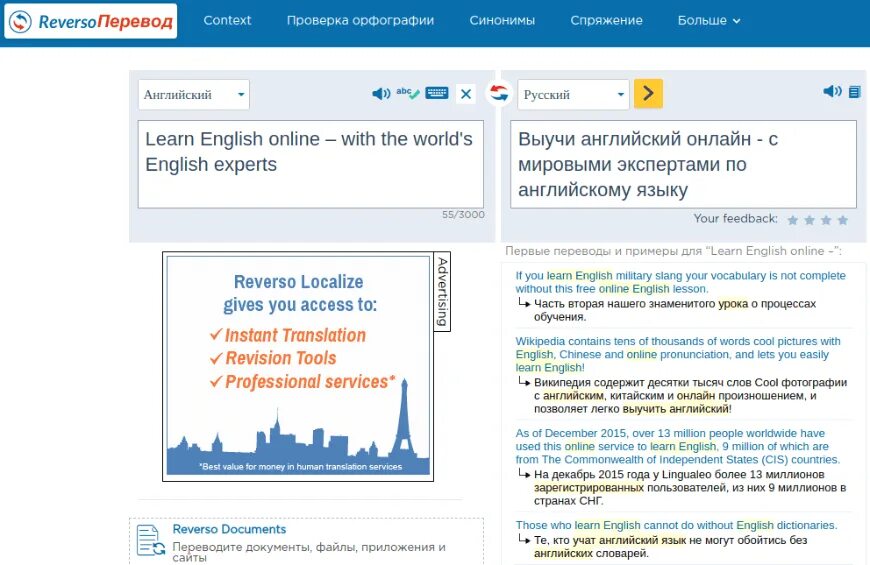Open example about military slang vocabulary
Image resolution: width=870 pixels, height=565 pixels.
pyautogui.click(x=680, y=282)
